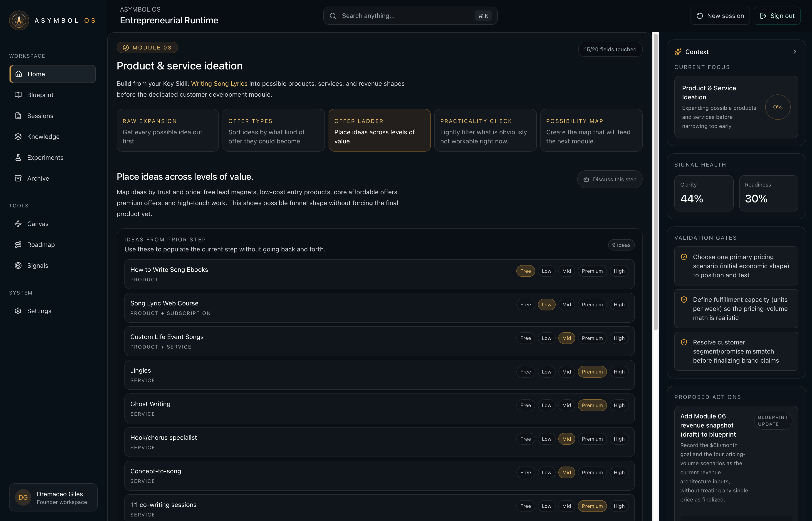Set Custom Life Event Songs to Premium
812x521 pixels.
click(x=592, y=338)
